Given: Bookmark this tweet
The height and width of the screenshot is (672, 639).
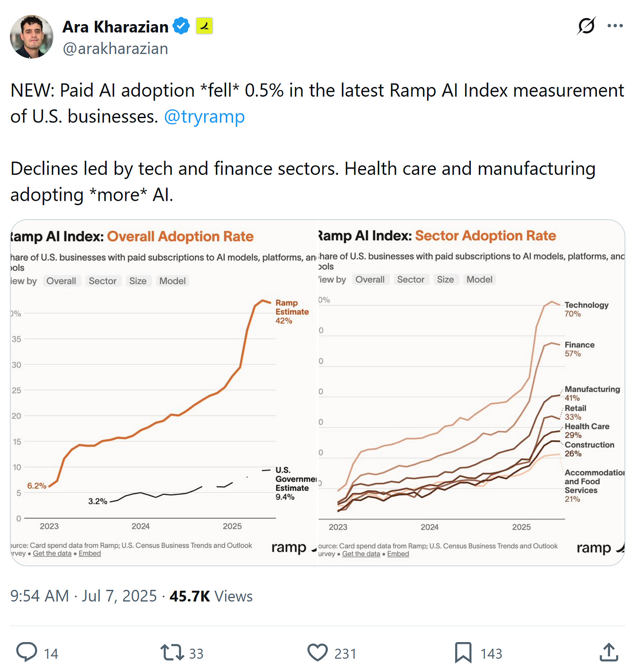Looking at the screenshot, I should pyautogui.click(x=463, y=652).
